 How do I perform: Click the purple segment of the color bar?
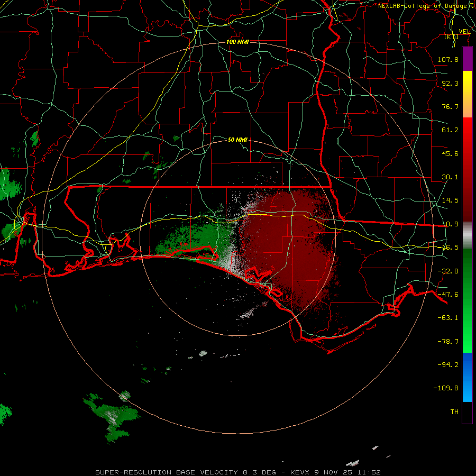pos(467,59)
